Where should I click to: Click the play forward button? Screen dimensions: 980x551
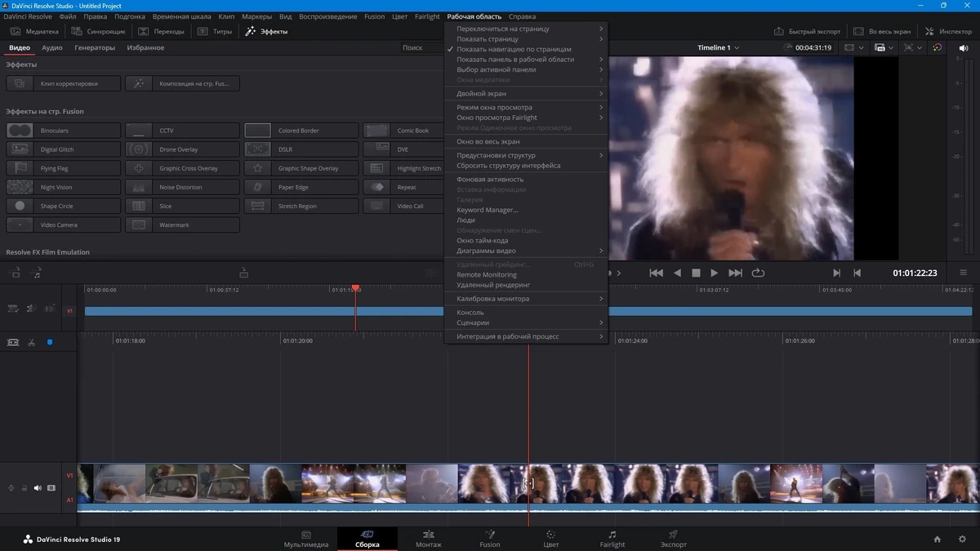[714, 273]
